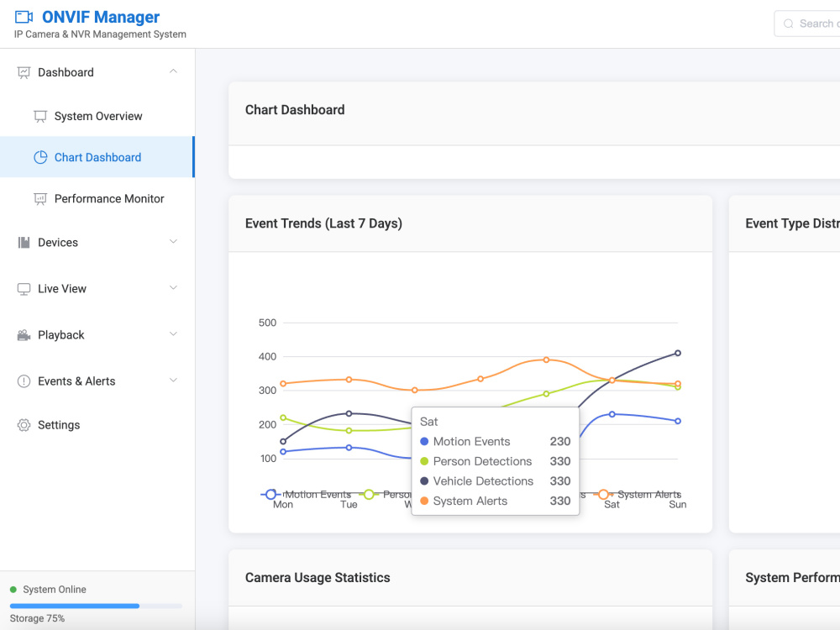This screenshot has width=840, height=630.
Task: Expand the Live View submenu chevron
Action: [x=173, y=287]
